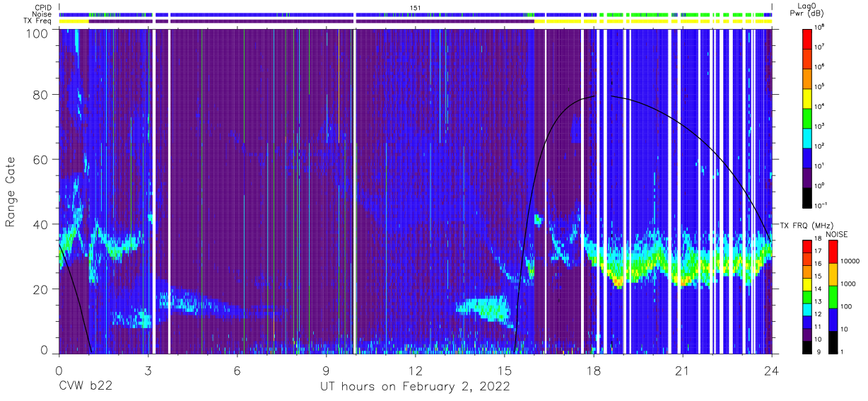Click the Range Gate axis label
Viewport: 868px width, 401px height.
tap(11, 192)
